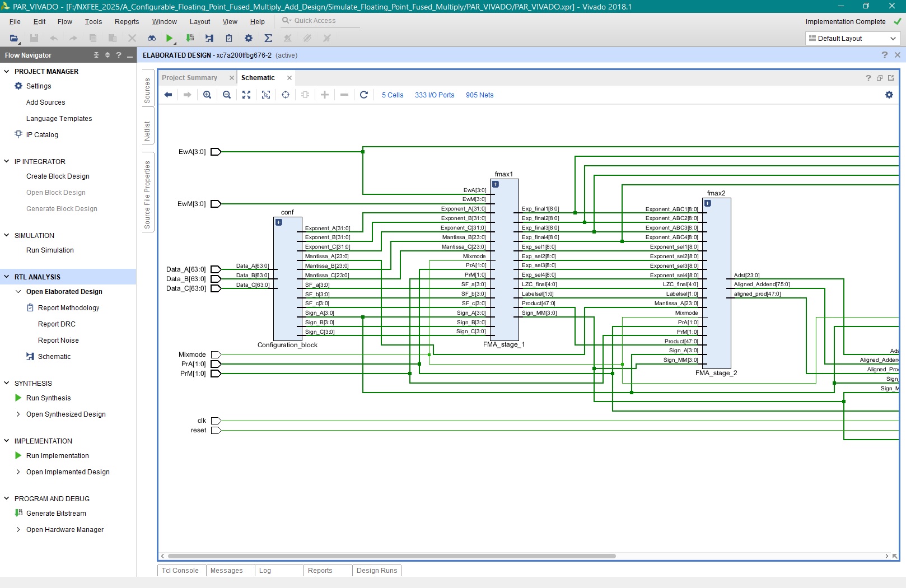This screenshot has width=906, height=588.
Task: Click the Zoom Fit icon in schematic toolbar
Action: click(x=246, y=95)
